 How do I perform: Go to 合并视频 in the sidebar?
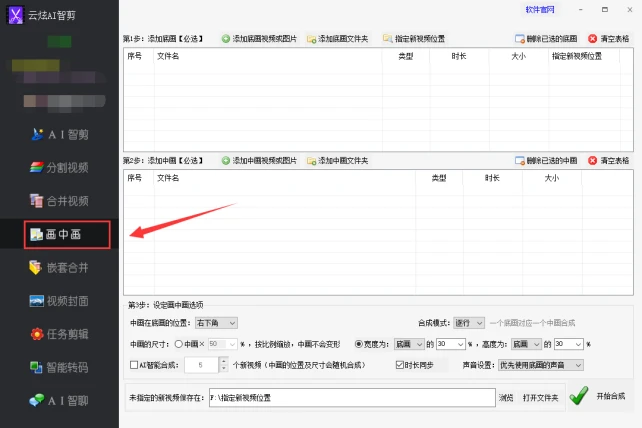click(x=59, y=201)
